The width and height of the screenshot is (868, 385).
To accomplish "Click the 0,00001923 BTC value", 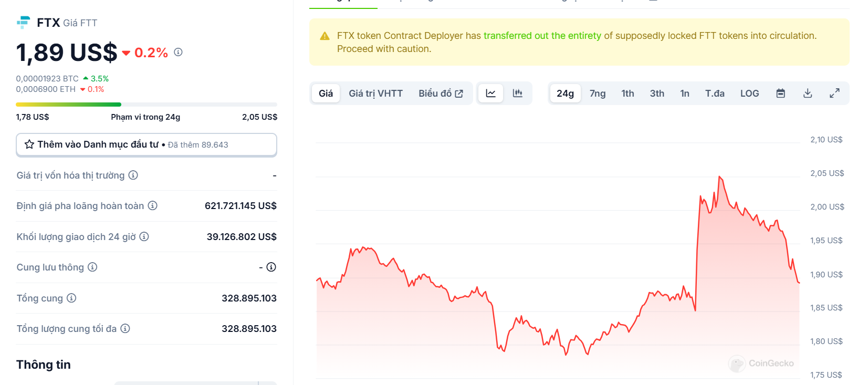I will (x=47, y=79).
